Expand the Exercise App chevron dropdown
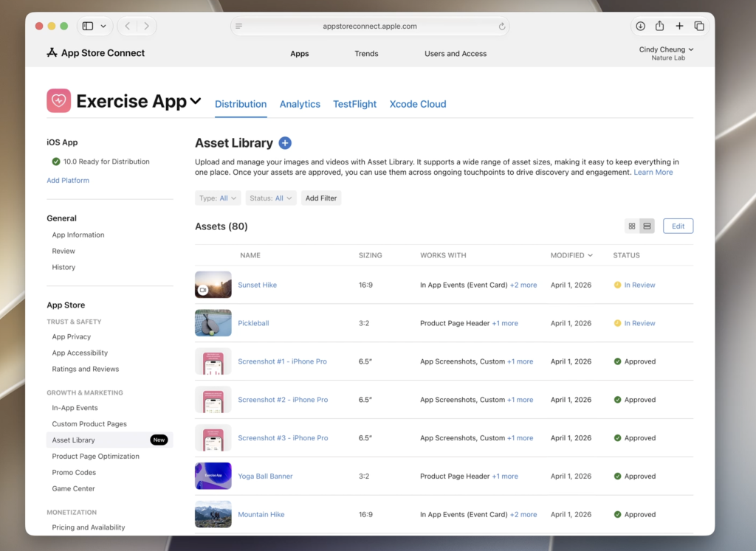756x551 pixels. coord(195,101)
